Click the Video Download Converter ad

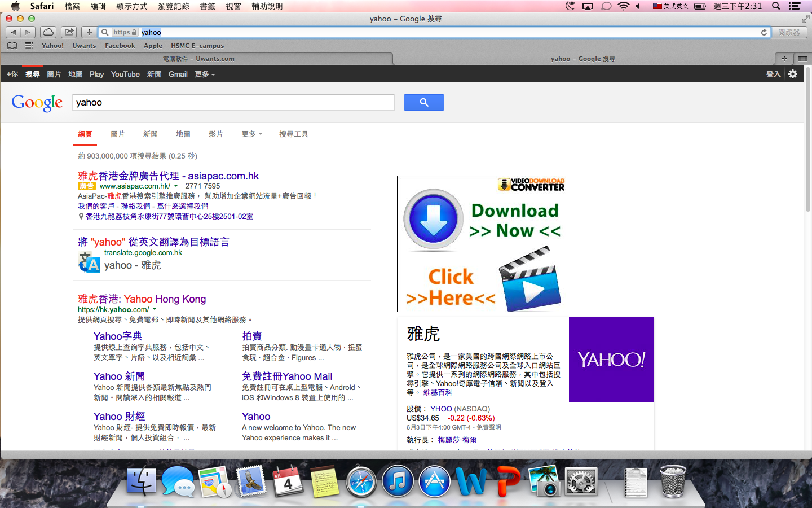click(482, 244)
